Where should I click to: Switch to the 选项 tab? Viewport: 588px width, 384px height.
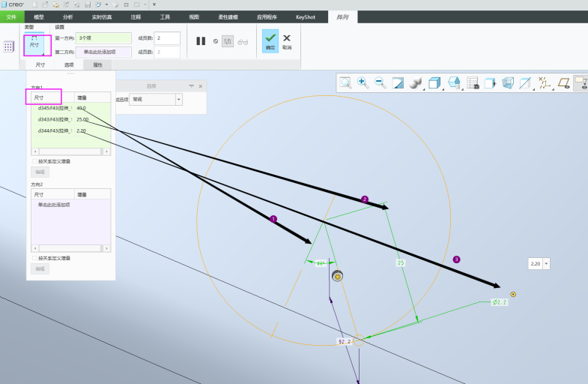tap(70, 65)
